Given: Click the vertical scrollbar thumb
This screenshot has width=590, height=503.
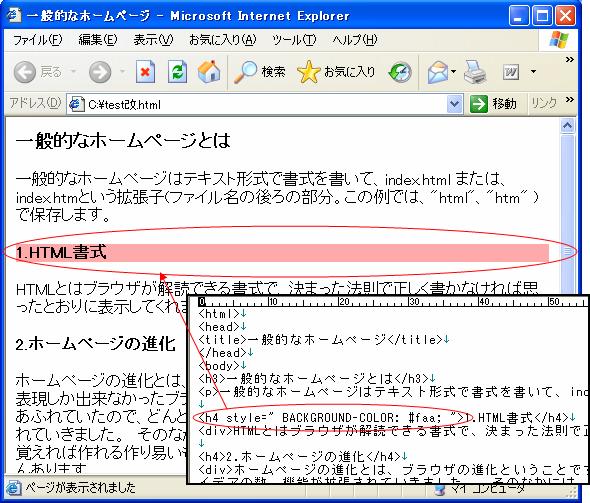Looking at the screenshot, I should [567, 251].
